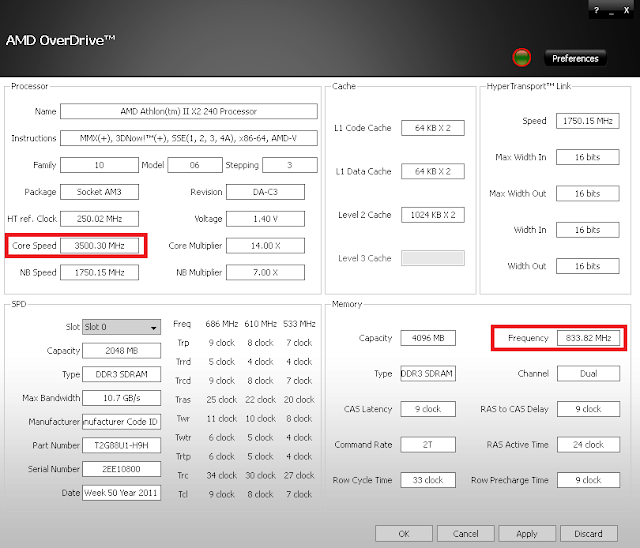Click the OK button

(404, 533)
